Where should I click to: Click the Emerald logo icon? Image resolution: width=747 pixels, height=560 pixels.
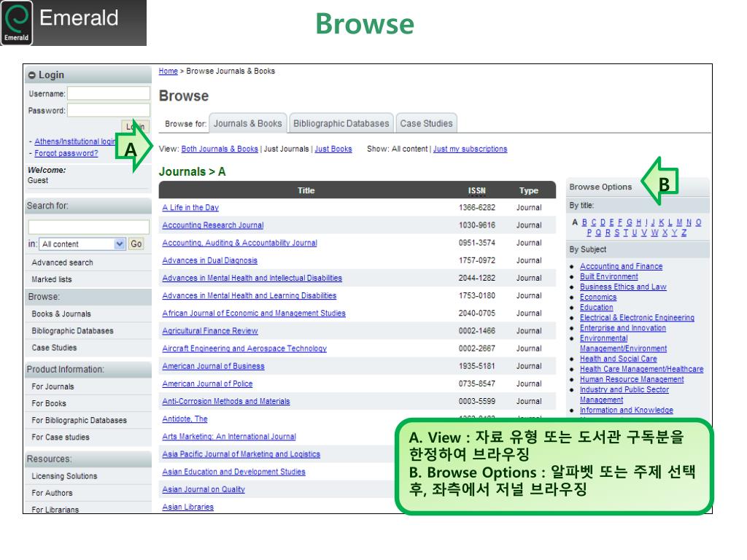click(x=17, y=23)
